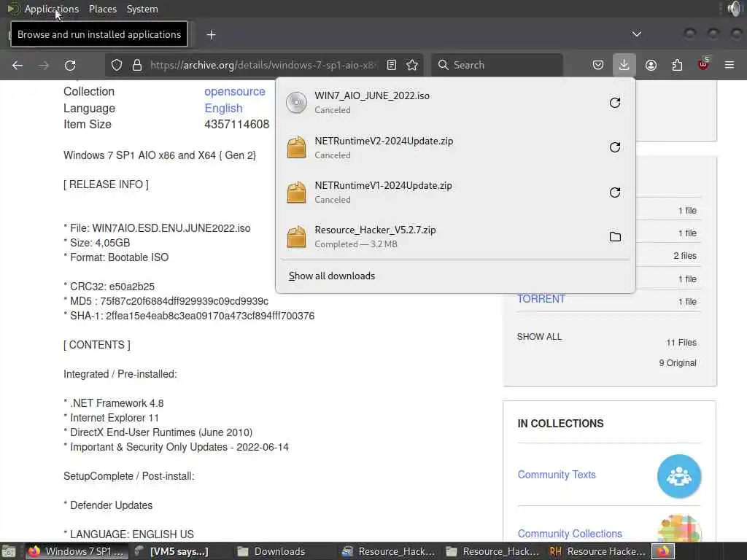Open Community Texts collection link
Image resolution: width=747 pixels, height=560 pixels.
[x=557, y=475]
